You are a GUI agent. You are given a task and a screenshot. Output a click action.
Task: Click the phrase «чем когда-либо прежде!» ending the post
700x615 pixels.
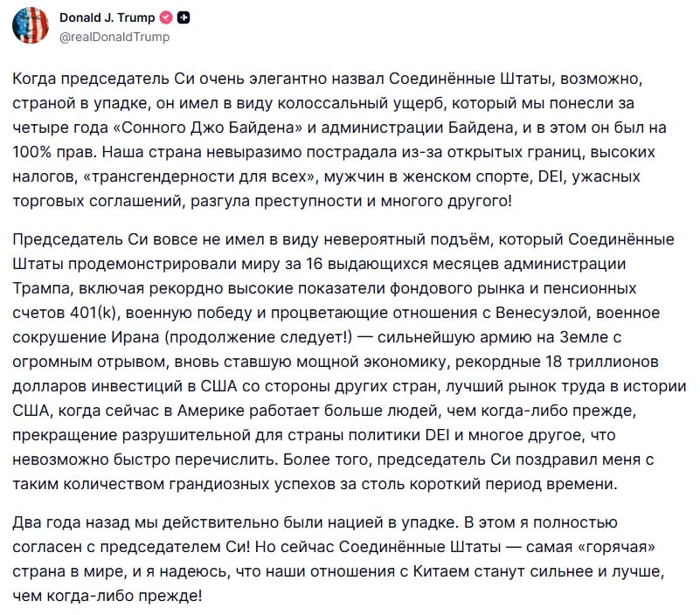107,596
